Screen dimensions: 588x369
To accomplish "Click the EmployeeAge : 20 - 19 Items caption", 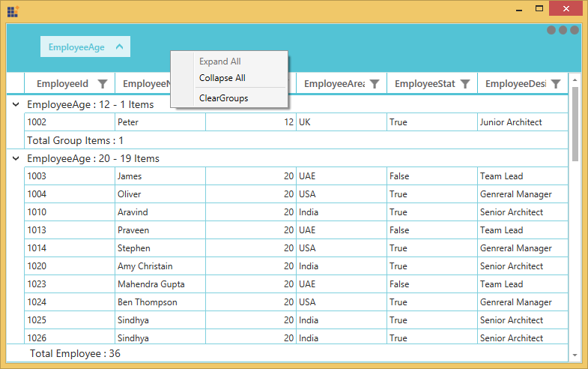I will coord(93,158).
